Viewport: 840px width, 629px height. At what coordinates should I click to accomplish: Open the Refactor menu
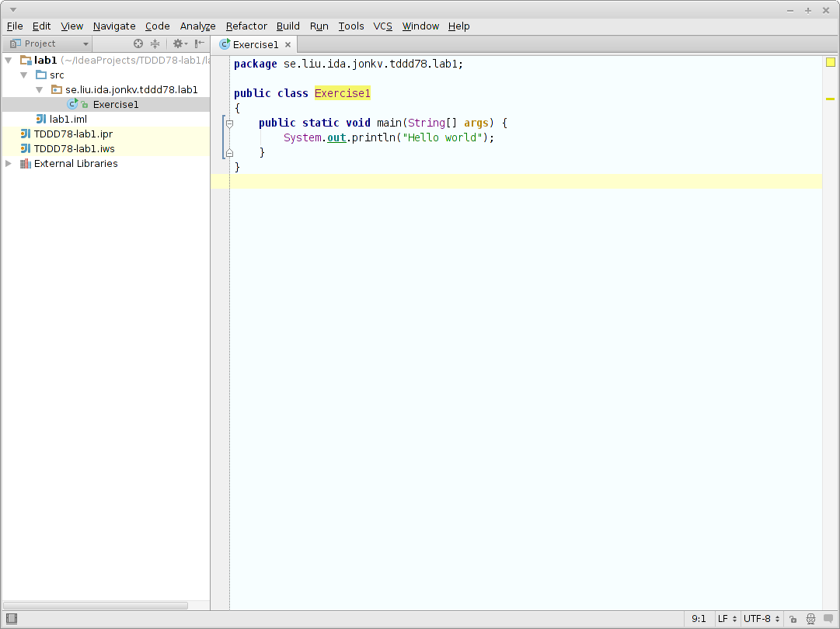(x=246, y=26)
